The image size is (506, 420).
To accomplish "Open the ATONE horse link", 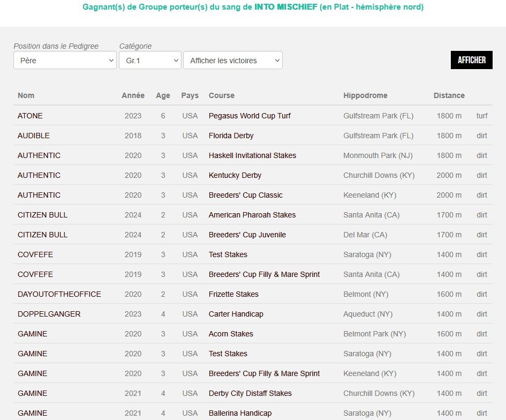I will [30, 116].
